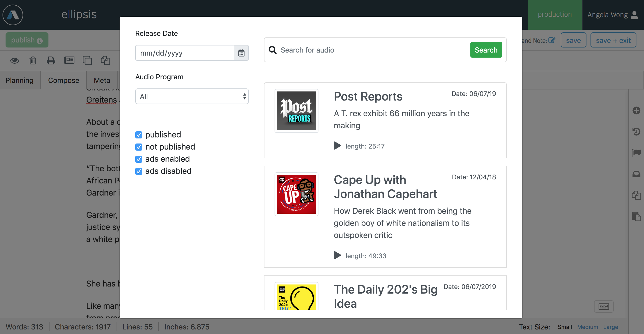644x334 pixels.
Task: Click the newspaper layout icon in toolbar
Action: 69,60
